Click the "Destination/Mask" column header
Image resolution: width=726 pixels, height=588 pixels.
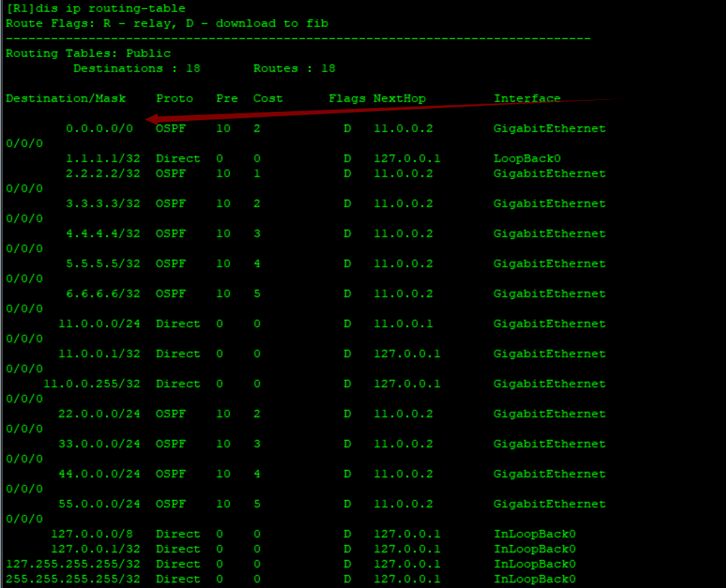tap(66, 98)
